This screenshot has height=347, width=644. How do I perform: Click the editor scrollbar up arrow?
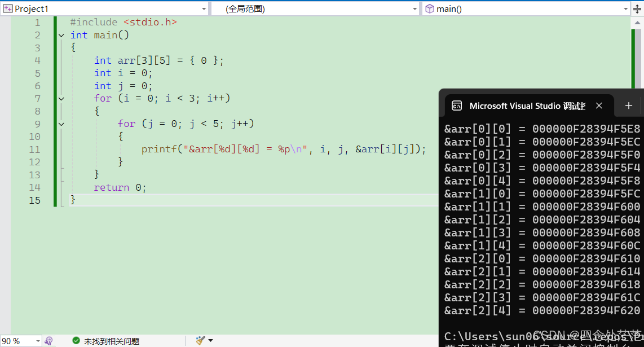pos(637,23)
